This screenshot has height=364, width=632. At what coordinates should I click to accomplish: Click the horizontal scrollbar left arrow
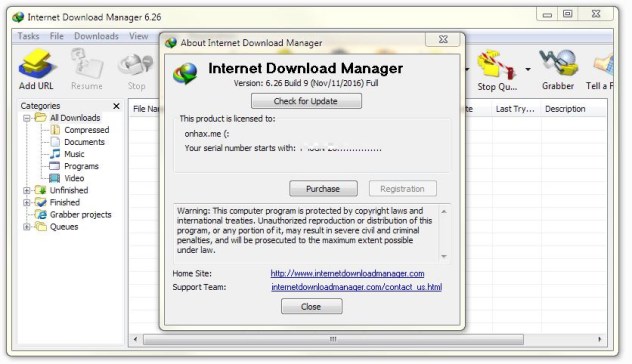[x=135, y=339]
